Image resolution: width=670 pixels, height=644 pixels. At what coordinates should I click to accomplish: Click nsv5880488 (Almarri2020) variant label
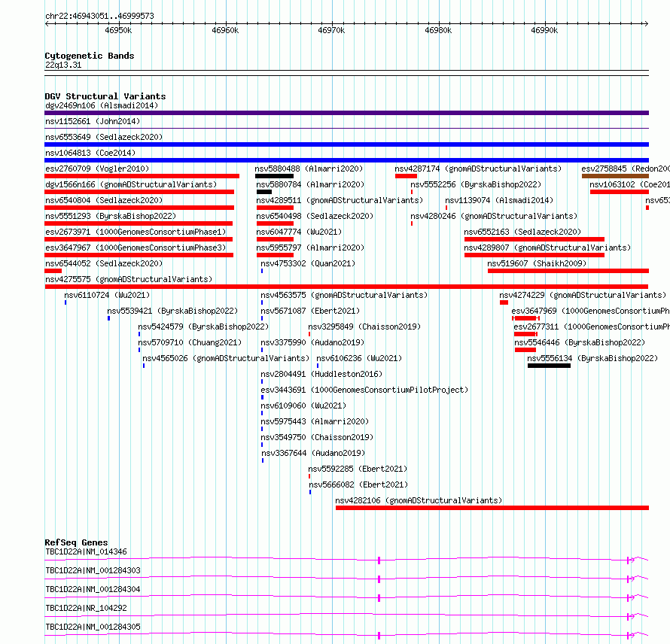coord(309,169)
